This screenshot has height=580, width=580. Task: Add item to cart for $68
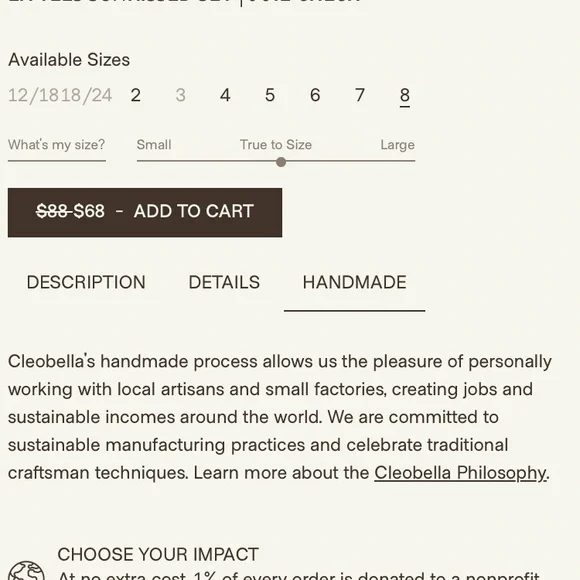[x=145, y=212]
